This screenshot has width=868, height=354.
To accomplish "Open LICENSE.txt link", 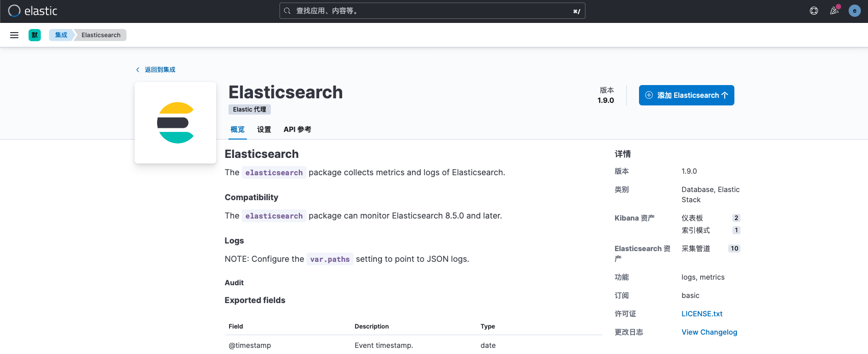I will (x=702, y=314).
